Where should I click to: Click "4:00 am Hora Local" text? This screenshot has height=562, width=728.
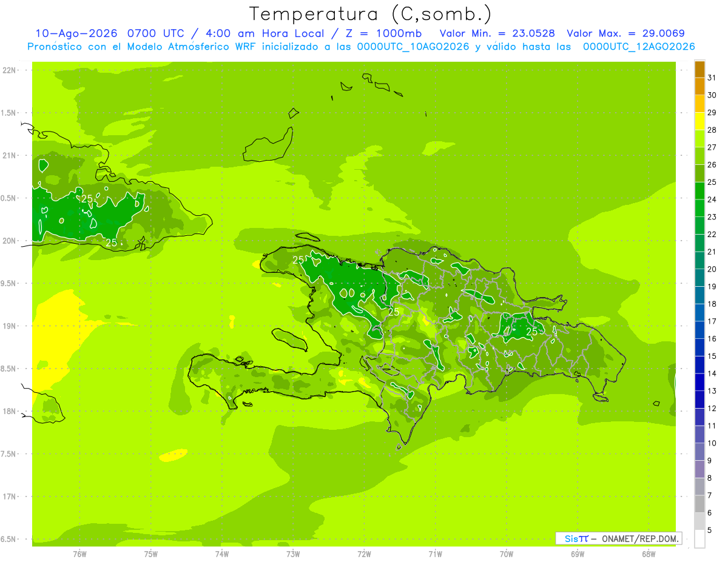[x=264, y=33]
